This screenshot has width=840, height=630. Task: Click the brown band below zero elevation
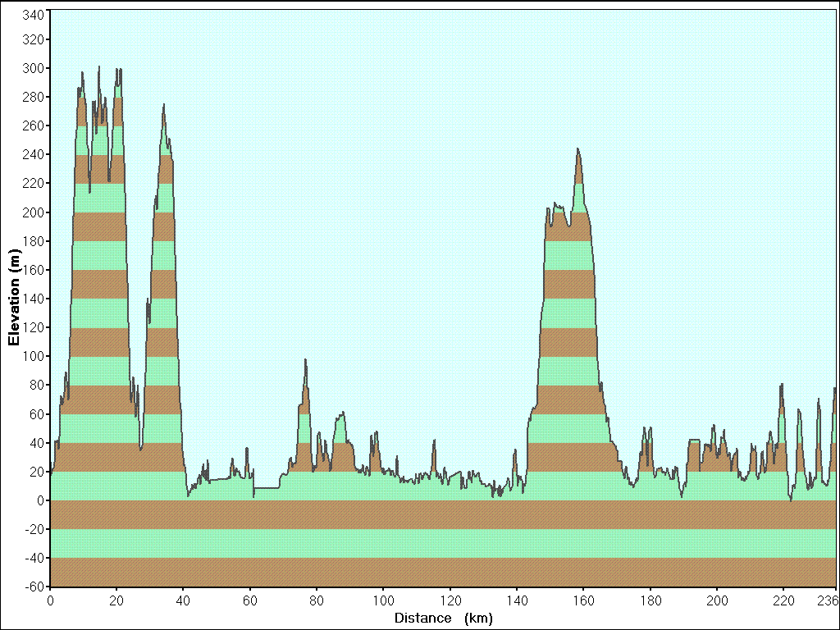[x=443, y=515]
